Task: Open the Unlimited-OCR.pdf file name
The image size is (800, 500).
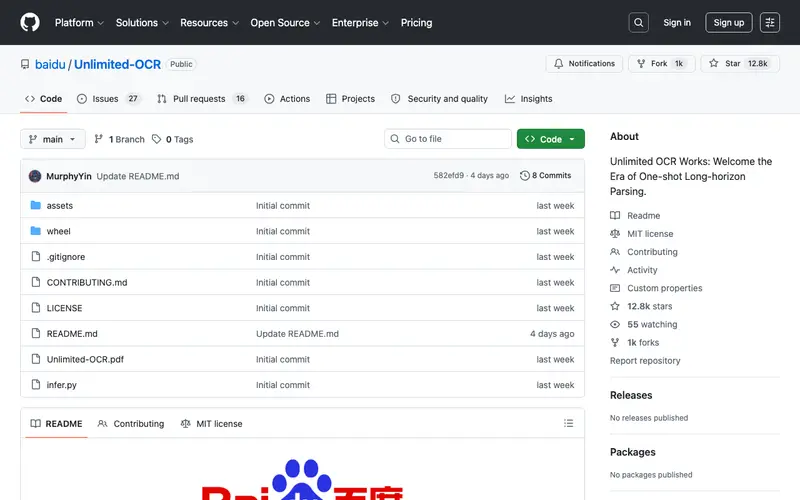Action: coord(85,359)
